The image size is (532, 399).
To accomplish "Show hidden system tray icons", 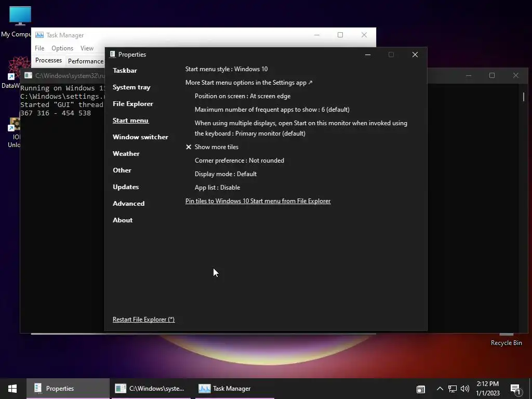I will pyautogui.click(x=440, y=389).
